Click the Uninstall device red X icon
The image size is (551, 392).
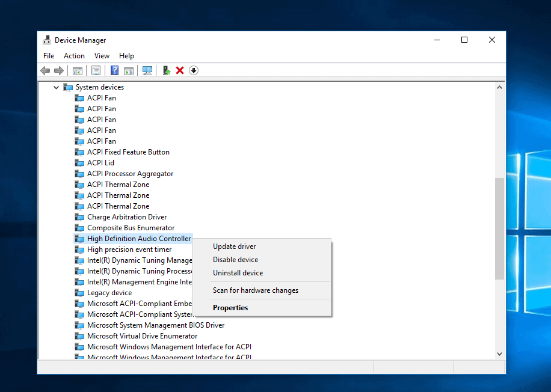[x=180, y=70]
